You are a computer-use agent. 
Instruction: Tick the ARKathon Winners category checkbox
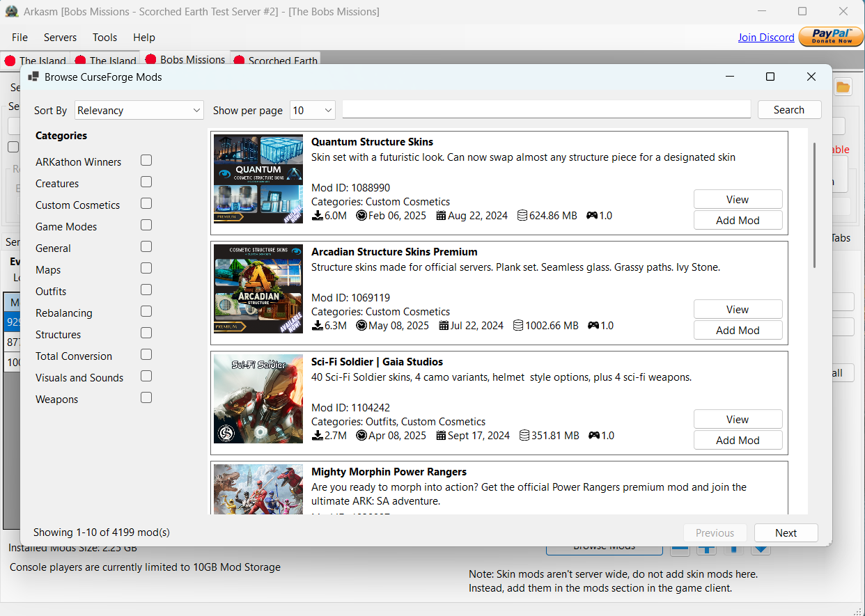pyautogui.click(x=146, y=161)
